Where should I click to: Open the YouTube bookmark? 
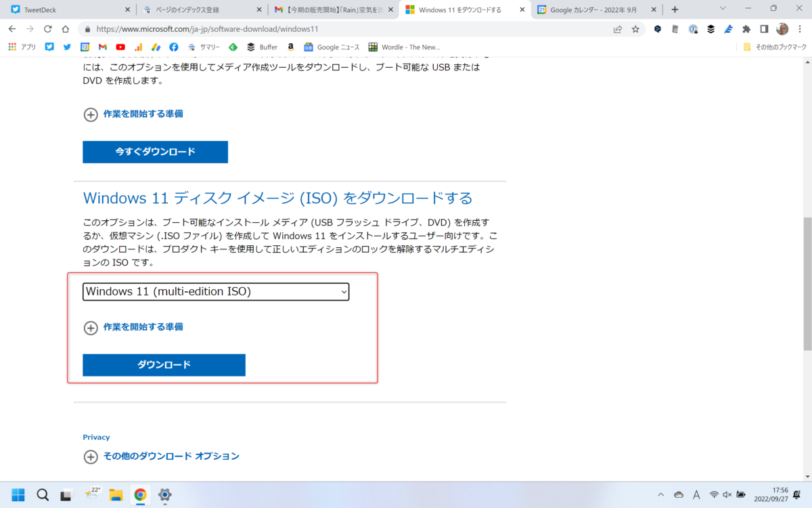point(120,47)
